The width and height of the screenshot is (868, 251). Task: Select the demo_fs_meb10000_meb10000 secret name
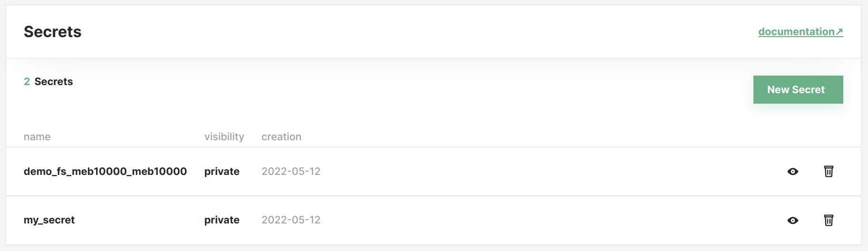(x=105, y=172)
